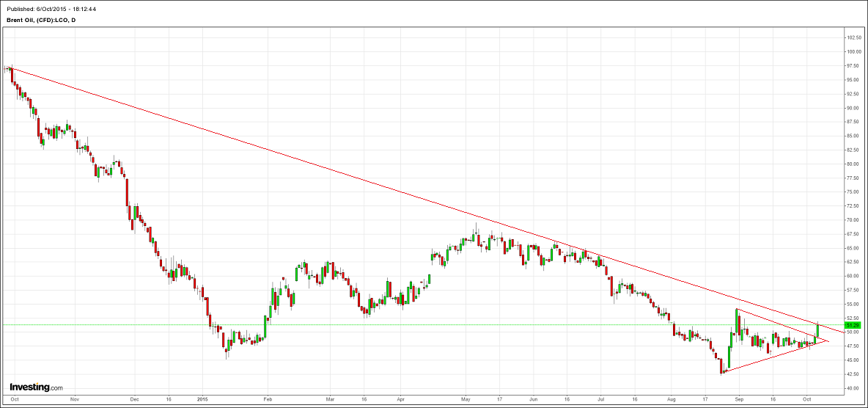Select the May label on the time axis
Viewport: 868px width, 408px height.
pos(466,401)
